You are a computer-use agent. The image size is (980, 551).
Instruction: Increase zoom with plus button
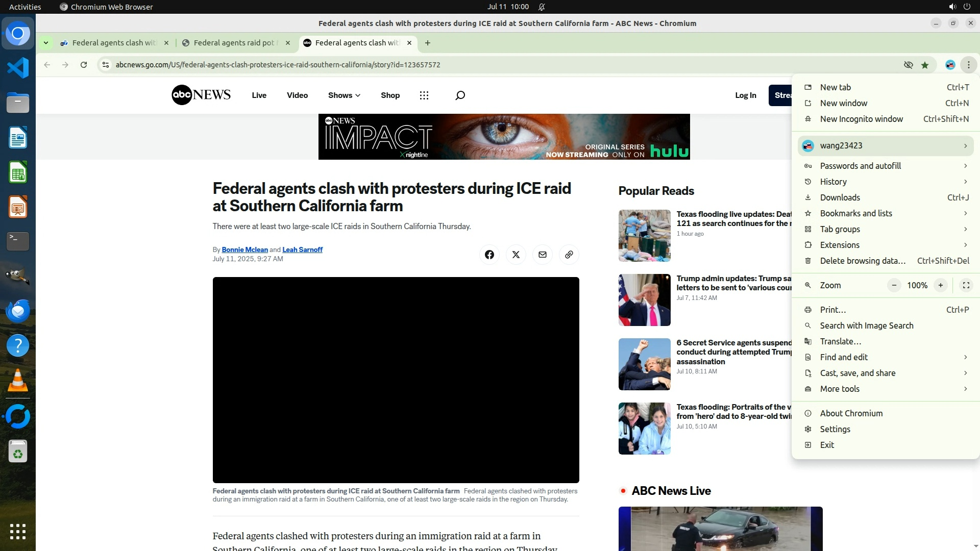(940, 285)
